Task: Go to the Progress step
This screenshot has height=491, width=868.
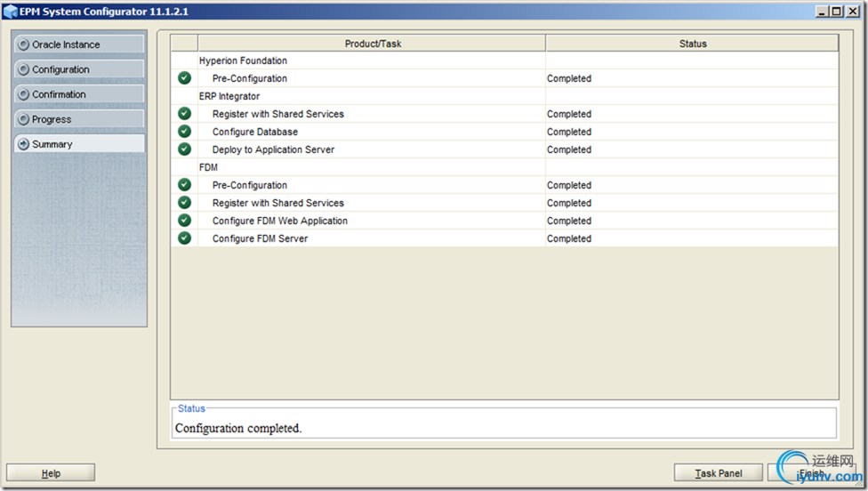Action: coord(79,119)
